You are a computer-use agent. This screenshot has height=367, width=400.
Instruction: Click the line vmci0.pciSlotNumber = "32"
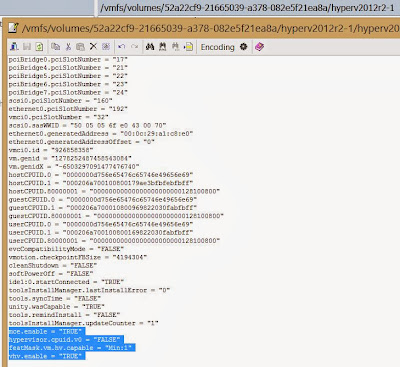click(x=58, y=117)
